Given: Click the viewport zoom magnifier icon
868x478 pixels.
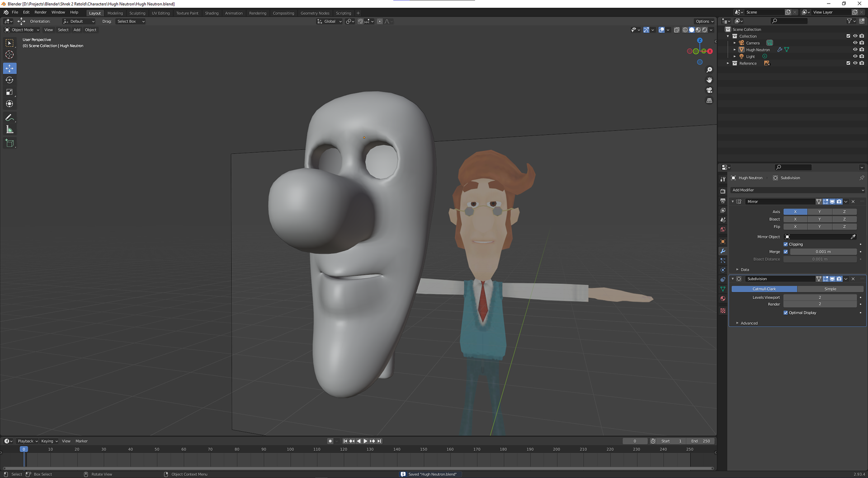Looking at the screenshot, I should [709, 70].
